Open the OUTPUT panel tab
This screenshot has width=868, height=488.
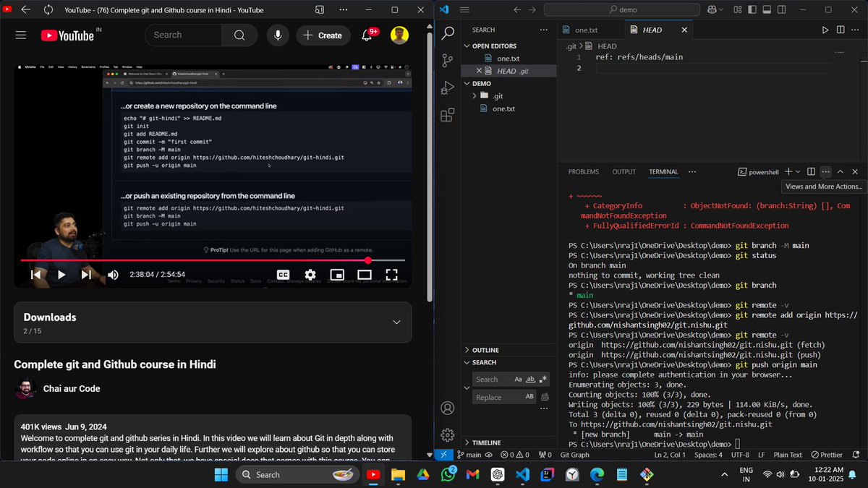click(x=624, y=172)
